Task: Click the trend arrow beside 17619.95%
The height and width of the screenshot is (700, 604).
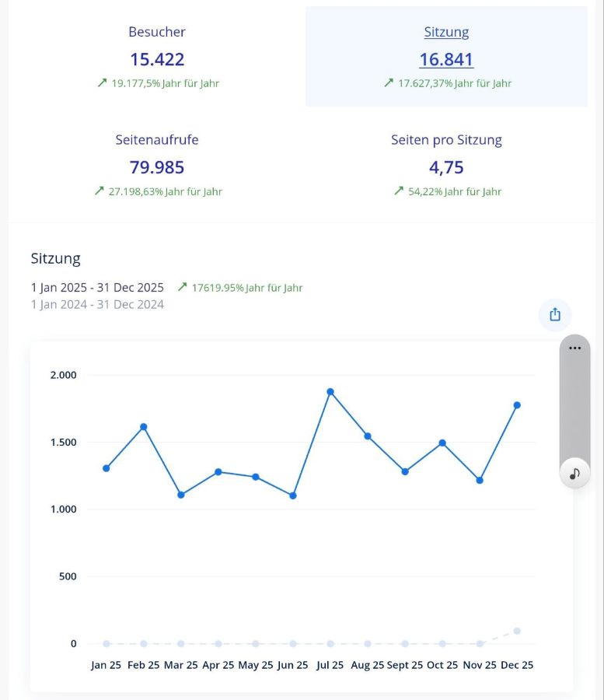Action: coord(183,287)
